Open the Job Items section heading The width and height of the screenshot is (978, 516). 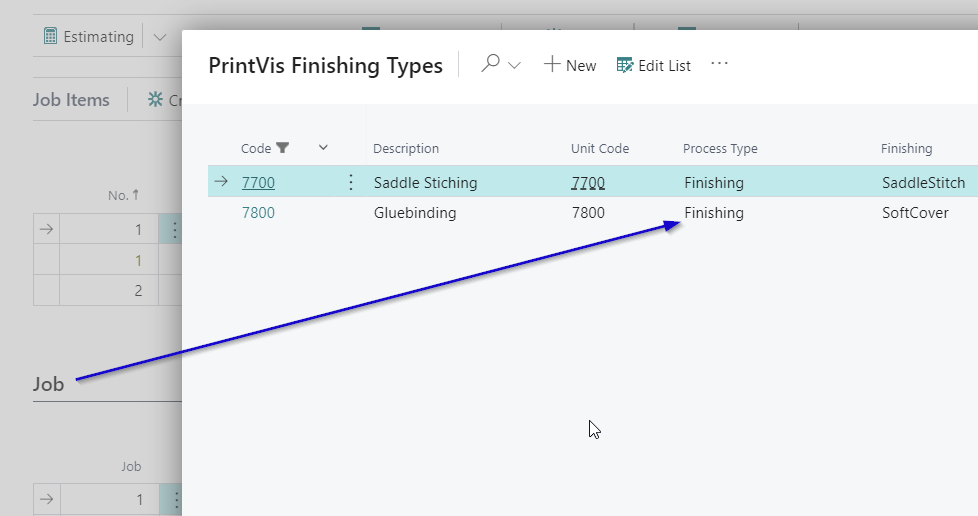pyautogui.click(x=71, y=100)
